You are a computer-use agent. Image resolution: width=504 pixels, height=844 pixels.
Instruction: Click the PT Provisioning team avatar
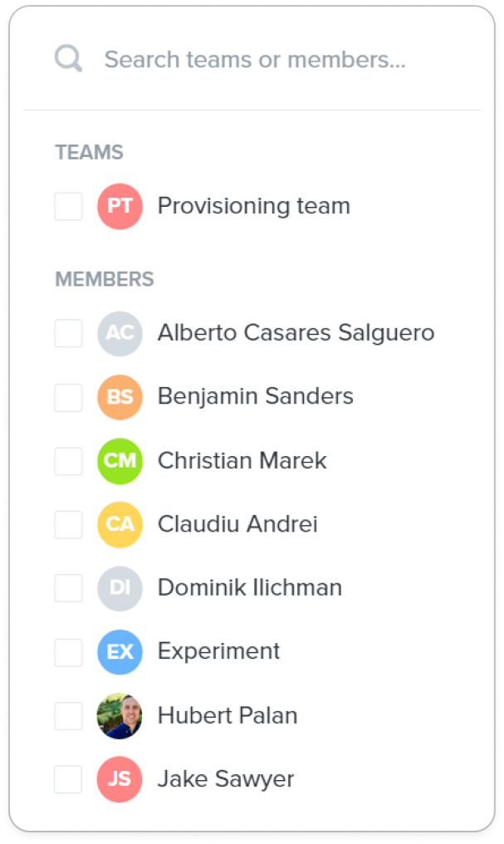pyautogui.click(x=120, y=206)
